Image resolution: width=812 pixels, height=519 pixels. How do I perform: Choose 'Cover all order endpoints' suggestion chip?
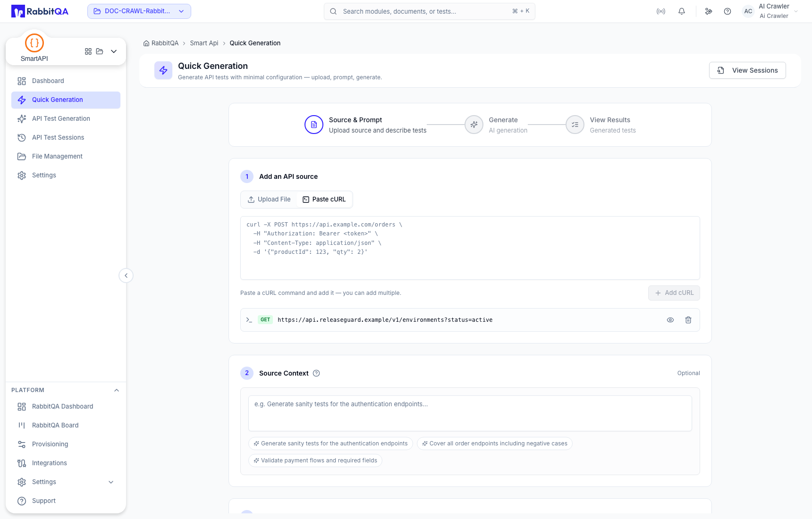pyautogui.click(x=495, y=444)
